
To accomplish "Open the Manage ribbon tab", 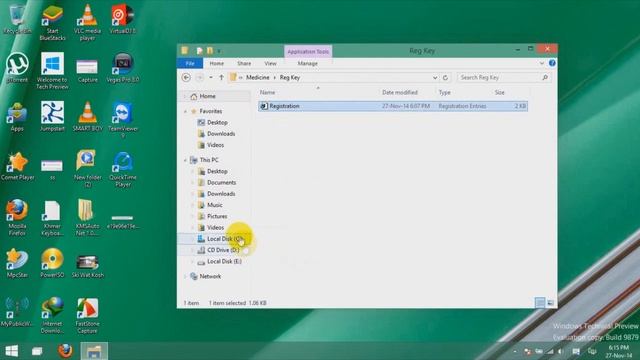I will 307,63.
